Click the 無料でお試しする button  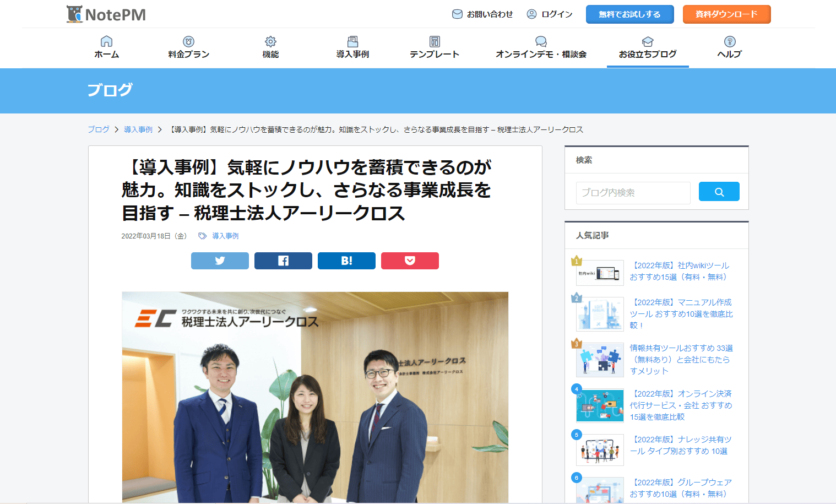630,14
